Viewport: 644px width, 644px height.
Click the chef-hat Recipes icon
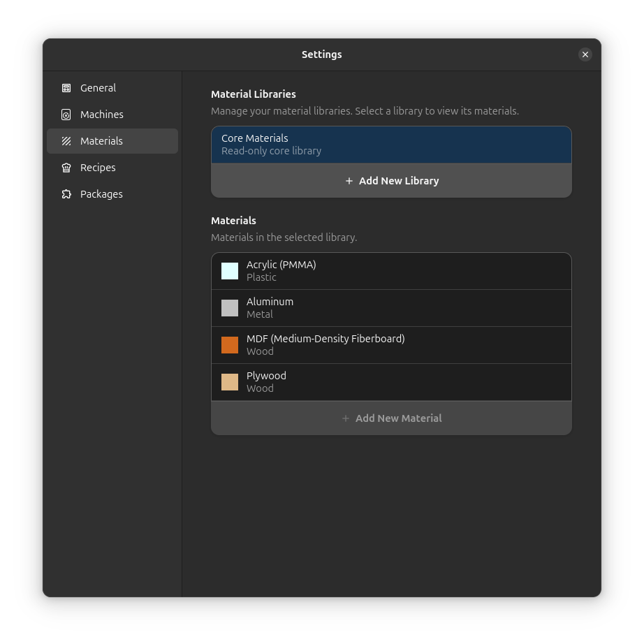tap(66, 168)
